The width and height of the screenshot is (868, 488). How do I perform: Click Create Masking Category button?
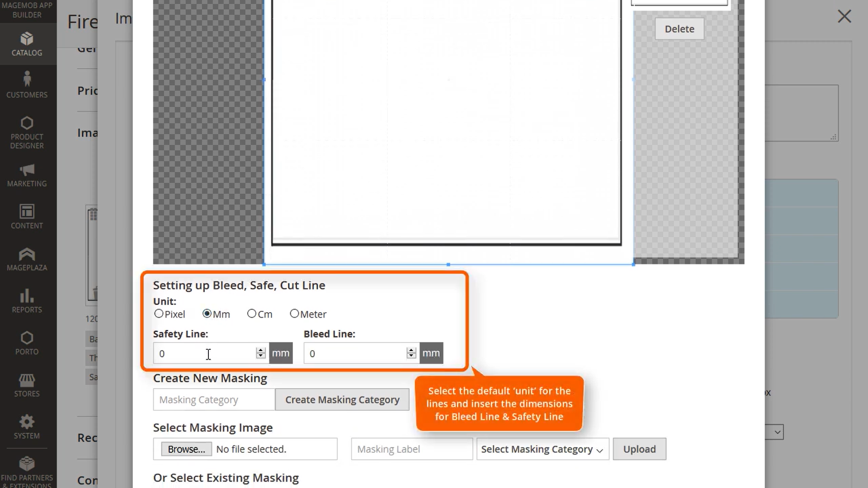point(343,399)
